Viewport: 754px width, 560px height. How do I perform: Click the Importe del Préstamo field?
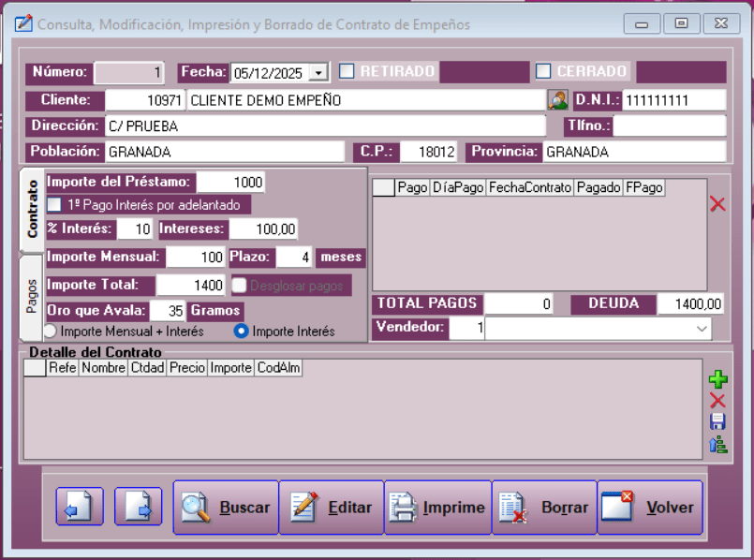230,182
